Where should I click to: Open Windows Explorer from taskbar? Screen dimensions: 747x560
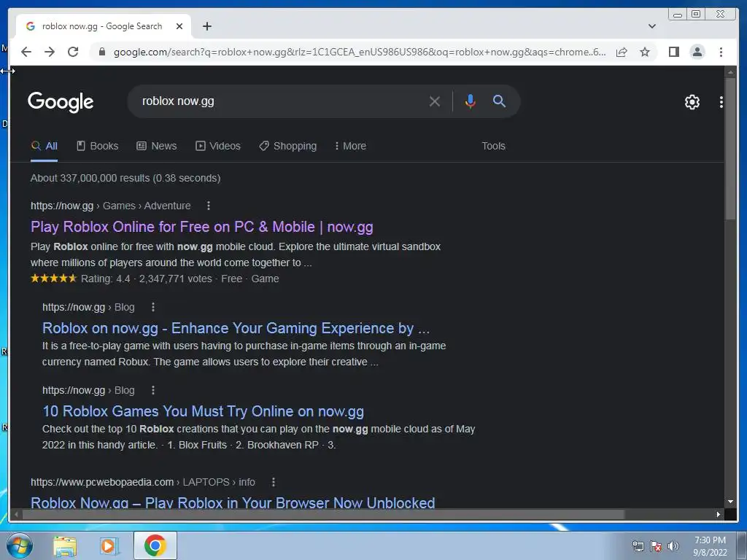[65, 546]
